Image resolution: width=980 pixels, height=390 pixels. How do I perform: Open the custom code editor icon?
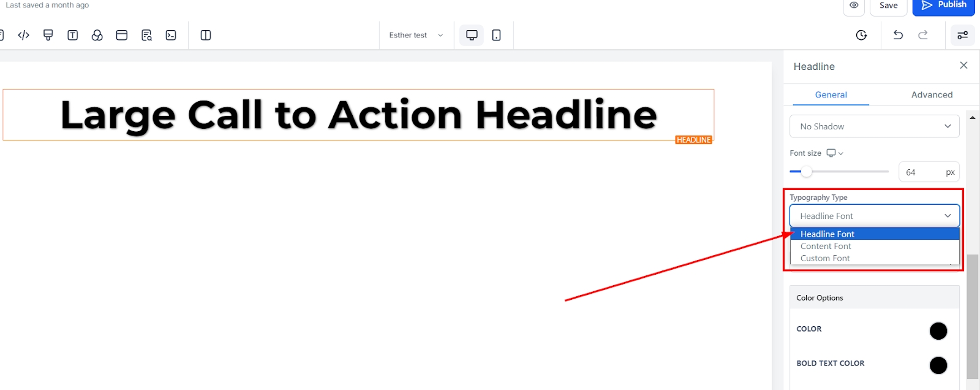click(x=24, y=35)
